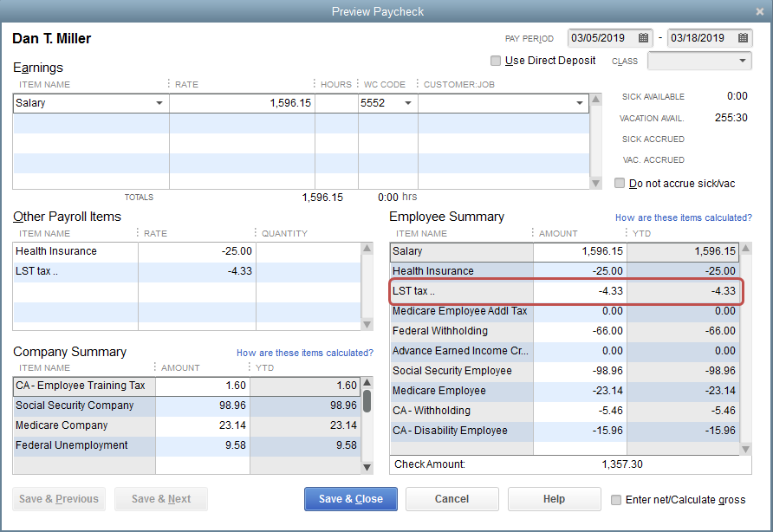This screenshot has height=532, width=773.
Task: Click Cancel to discard the paycheck preview
Action: coord(451,499)
